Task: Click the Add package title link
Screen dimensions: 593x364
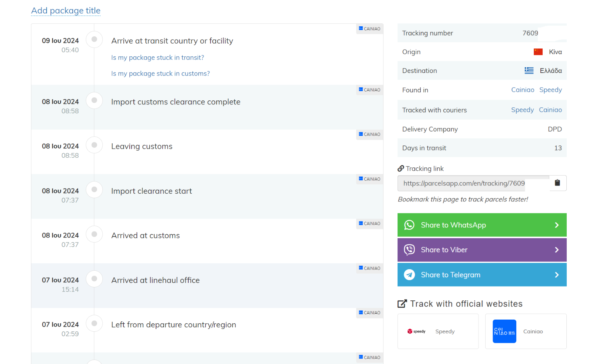Action: tap(66, 11)
